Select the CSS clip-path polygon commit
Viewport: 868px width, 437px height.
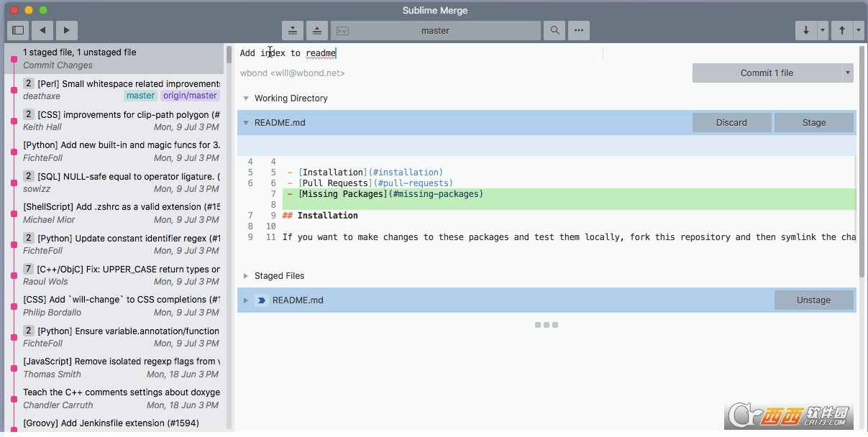click(x=115, y=120)
